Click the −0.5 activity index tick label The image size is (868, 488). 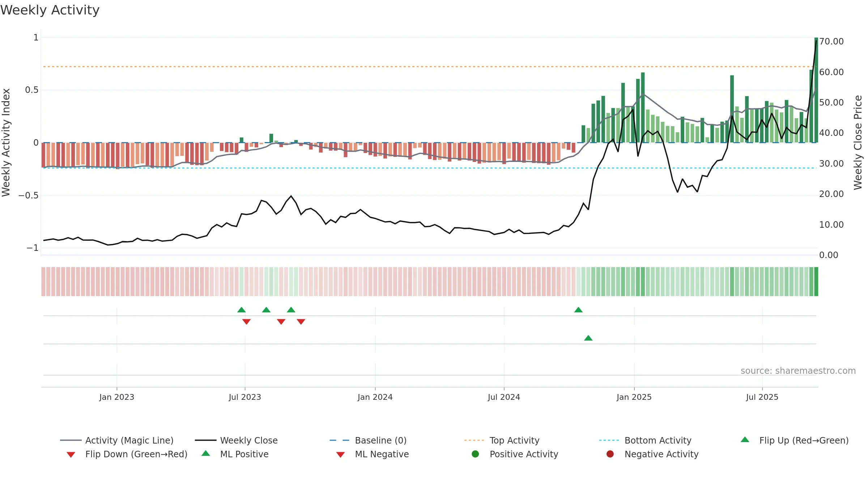coord(28,195)
